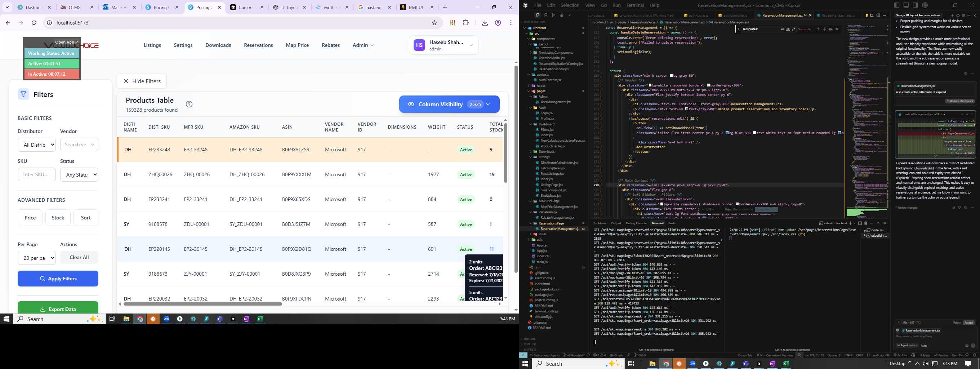Open the Distributor dropdown
This screenshot has width=980, height=369.
36,145
